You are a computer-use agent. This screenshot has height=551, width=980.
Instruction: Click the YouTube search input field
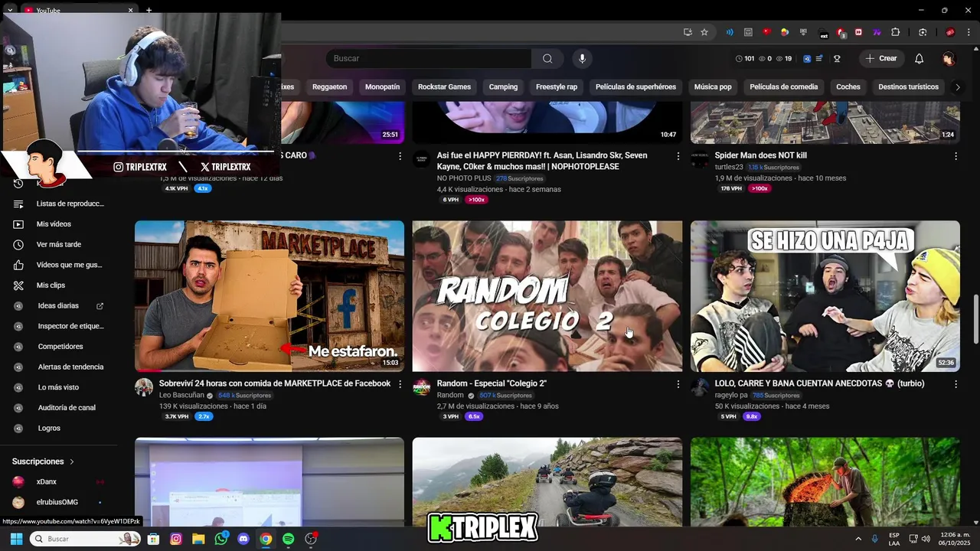pos(429,58)
